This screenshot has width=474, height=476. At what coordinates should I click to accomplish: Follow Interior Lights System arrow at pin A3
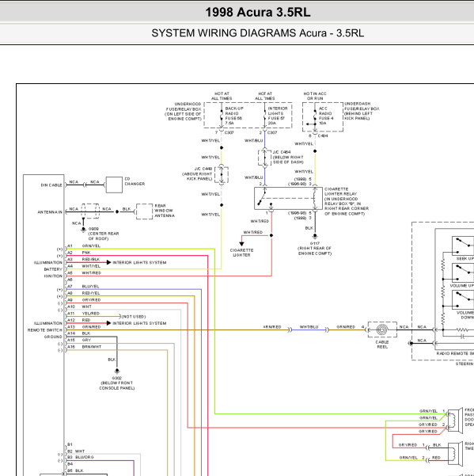click(x=108, y=262)
